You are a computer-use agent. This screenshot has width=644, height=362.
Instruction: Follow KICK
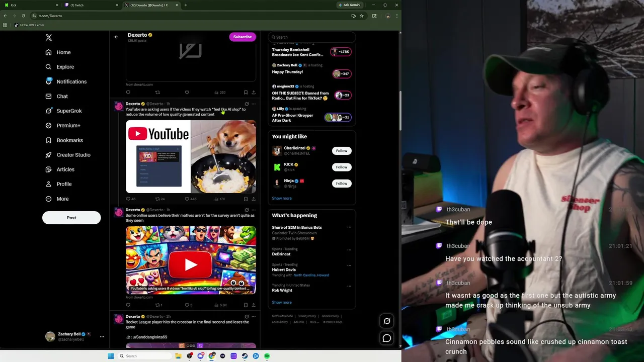pos(342,167)
